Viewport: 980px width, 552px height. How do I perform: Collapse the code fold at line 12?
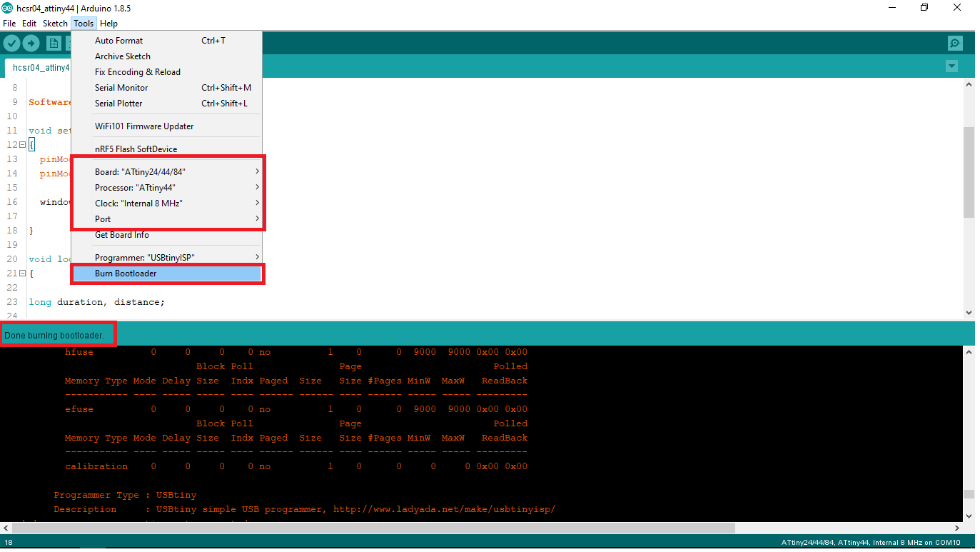23,145
